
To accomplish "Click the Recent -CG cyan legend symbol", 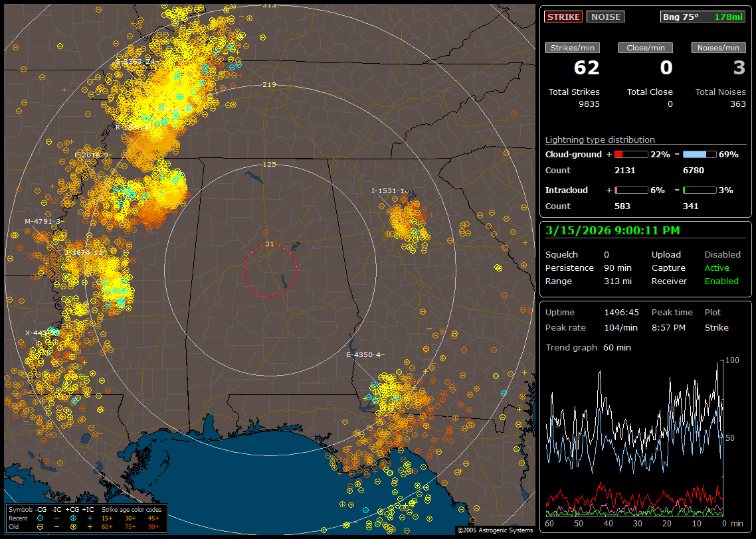I will click(41, 518).
